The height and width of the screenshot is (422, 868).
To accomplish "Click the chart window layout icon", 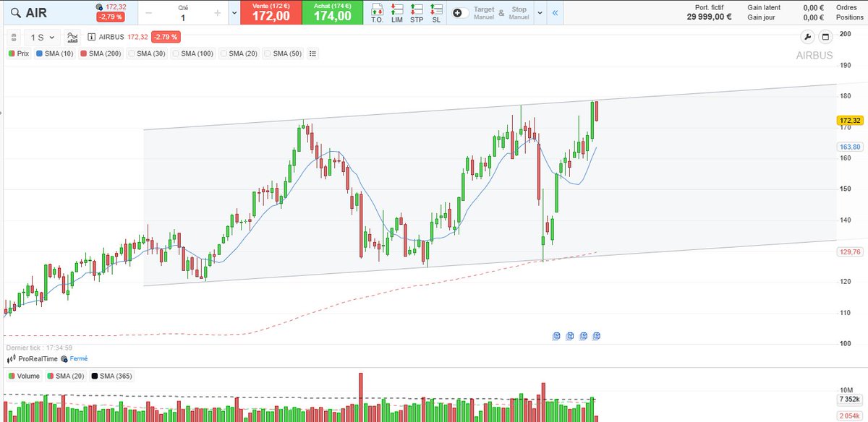I will coord(826,37).
